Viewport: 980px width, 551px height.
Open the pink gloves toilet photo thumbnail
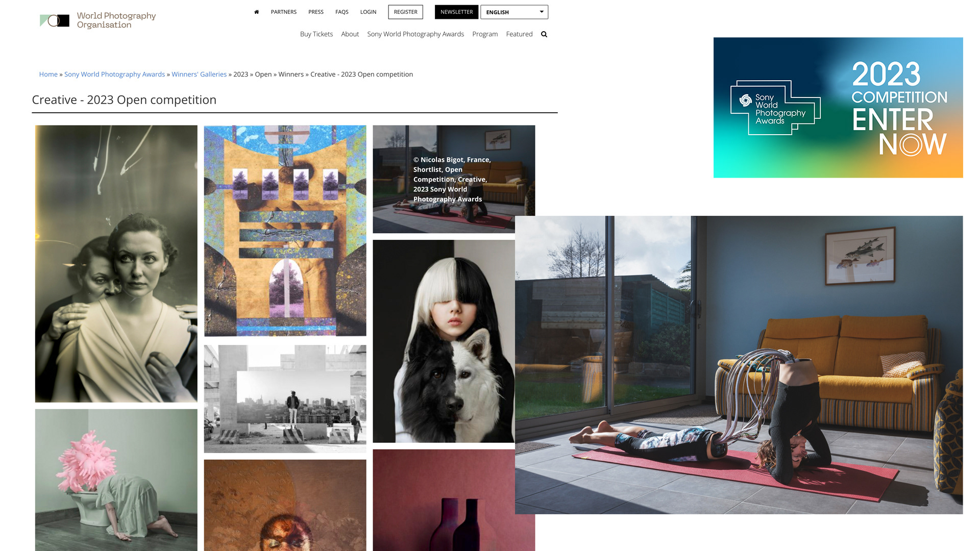116,480
